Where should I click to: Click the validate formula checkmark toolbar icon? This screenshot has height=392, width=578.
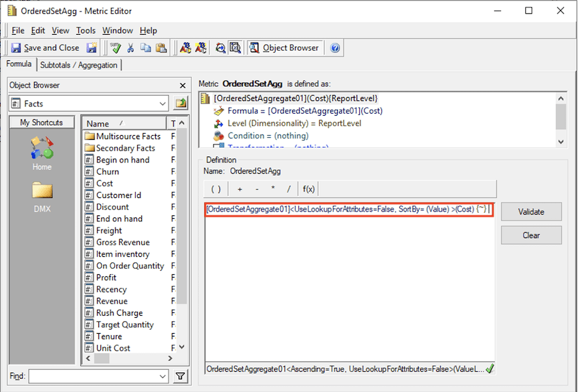point(116,48)
